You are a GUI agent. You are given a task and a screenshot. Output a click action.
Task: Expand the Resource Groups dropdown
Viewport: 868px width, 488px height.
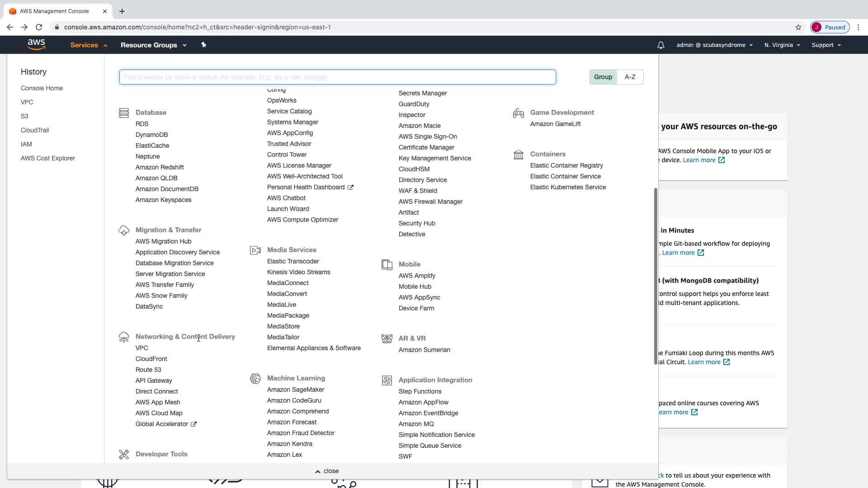point(153,45)
